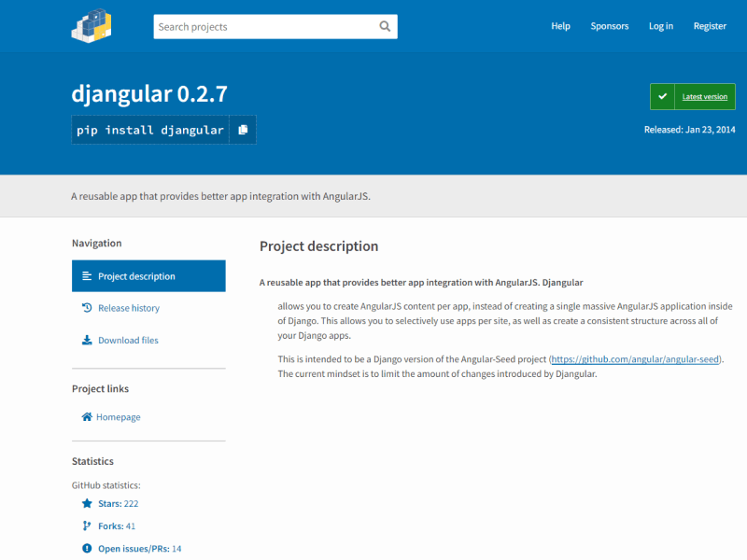Click the pip install djangular text
747x560 pixels.
[x=150, y=130]
